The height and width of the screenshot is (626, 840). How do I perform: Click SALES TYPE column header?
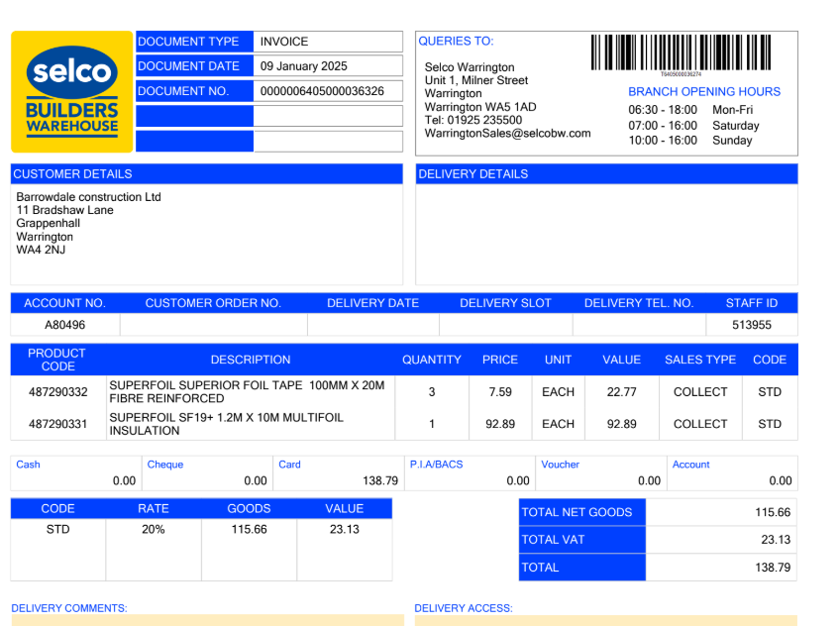click(700, 360)
